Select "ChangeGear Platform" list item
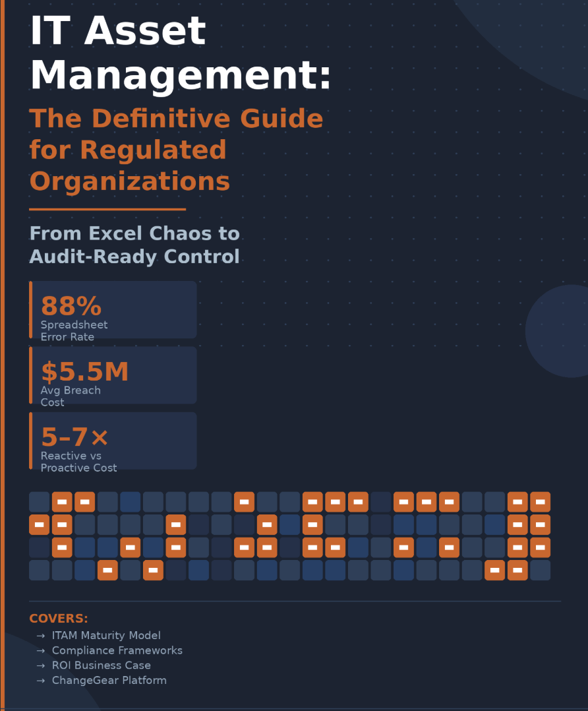 click(109, 680)
